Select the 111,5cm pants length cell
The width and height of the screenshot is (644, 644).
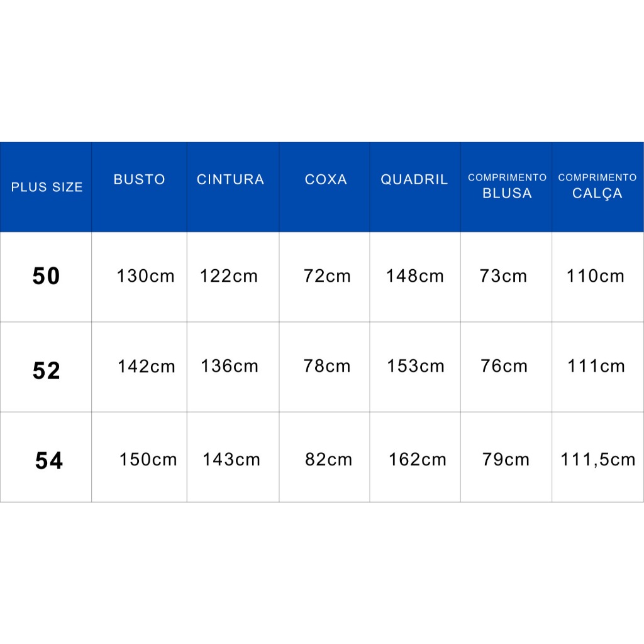[597, 460]
